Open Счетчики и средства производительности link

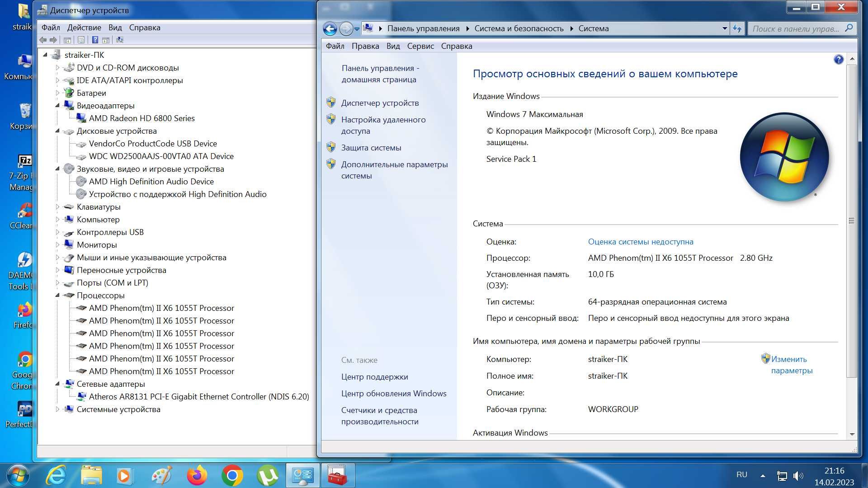pos(380,416)
